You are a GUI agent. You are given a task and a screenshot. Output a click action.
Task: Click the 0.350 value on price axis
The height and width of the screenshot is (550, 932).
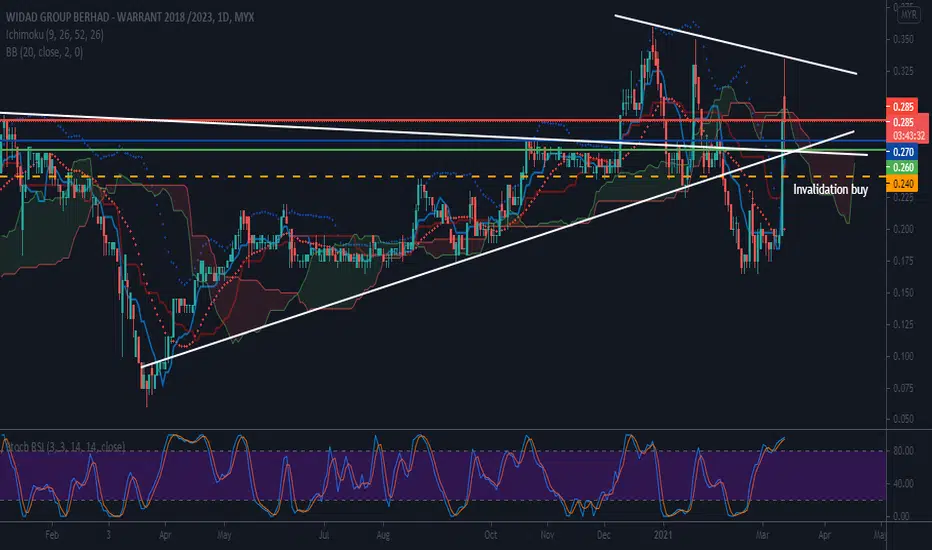[903, 39]
